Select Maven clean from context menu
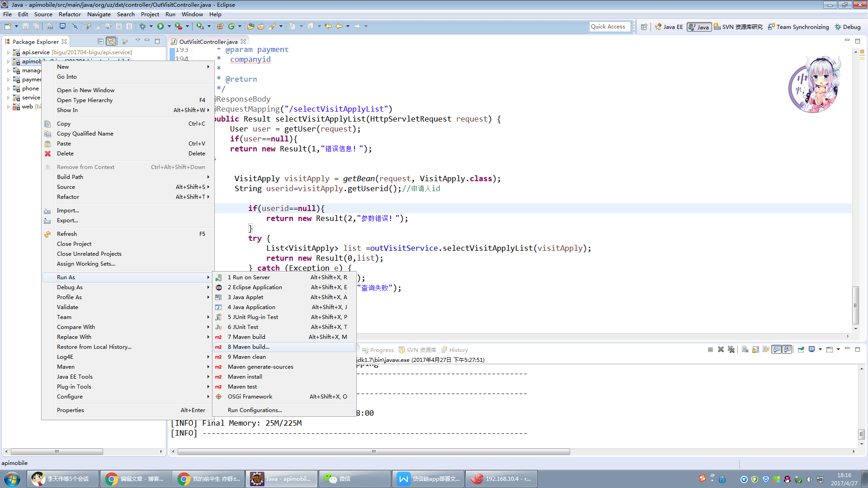Screen dimensions: 868x488 (x=247, y=357)
